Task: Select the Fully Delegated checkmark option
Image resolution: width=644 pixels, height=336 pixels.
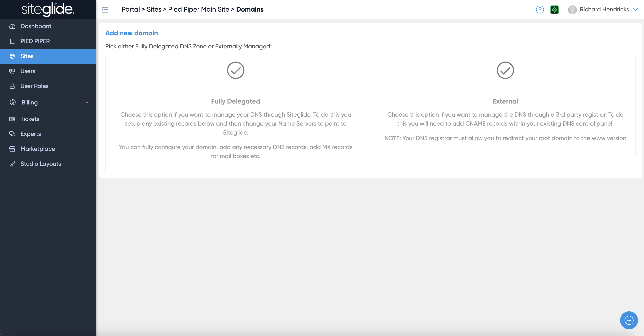Action: 236,70
